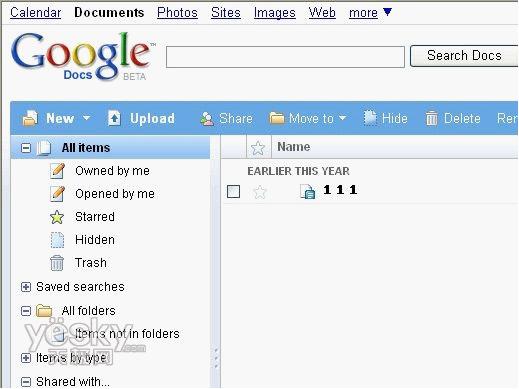This screenshot has width=519, height=389.
Task: Click the Hide toolbar label
Action: click(395, 118)
